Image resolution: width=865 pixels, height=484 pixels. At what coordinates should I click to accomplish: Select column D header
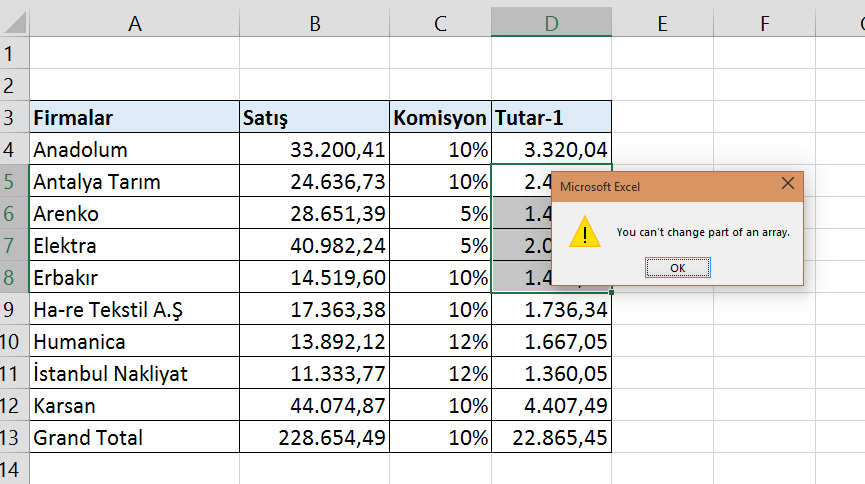(551, 23)
